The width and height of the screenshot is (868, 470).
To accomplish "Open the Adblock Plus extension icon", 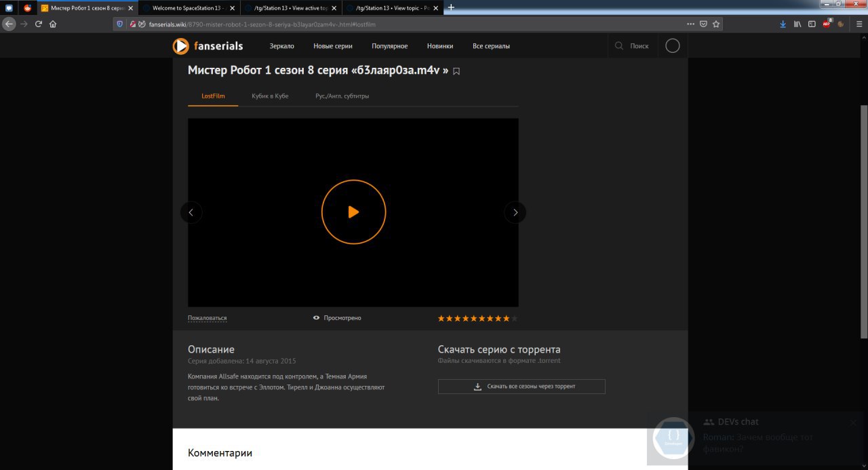I will [x=827, y=24].
